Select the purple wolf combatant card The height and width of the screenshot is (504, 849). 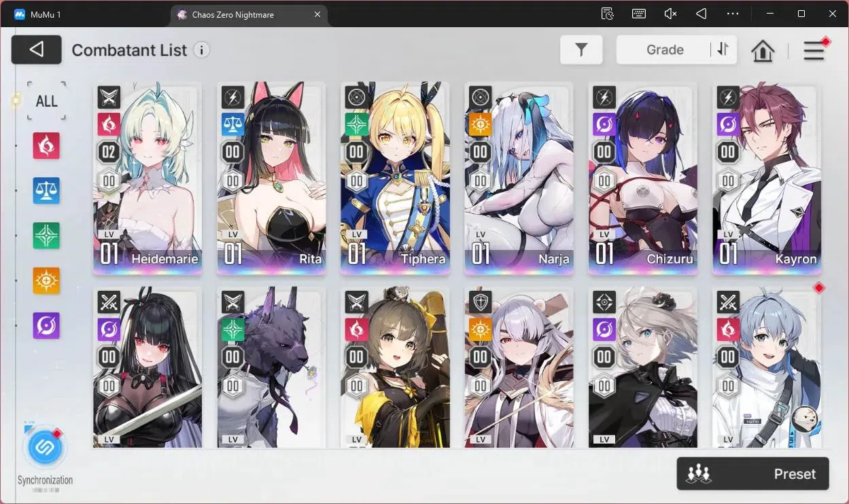click(271, 367)
